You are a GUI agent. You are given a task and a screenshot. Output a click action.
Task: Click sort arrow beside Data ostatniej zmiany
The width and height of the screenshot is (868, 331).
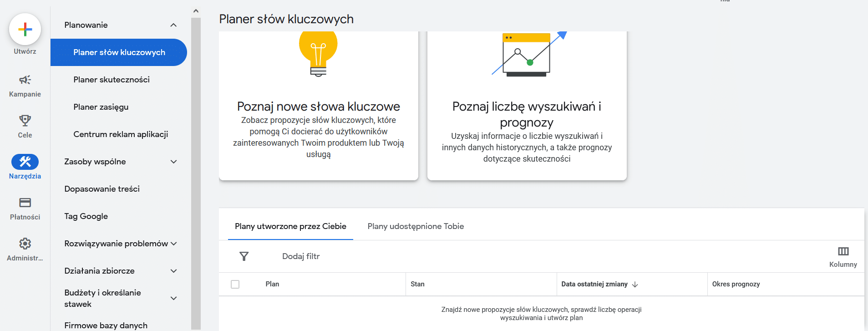[x=635, y=284]
